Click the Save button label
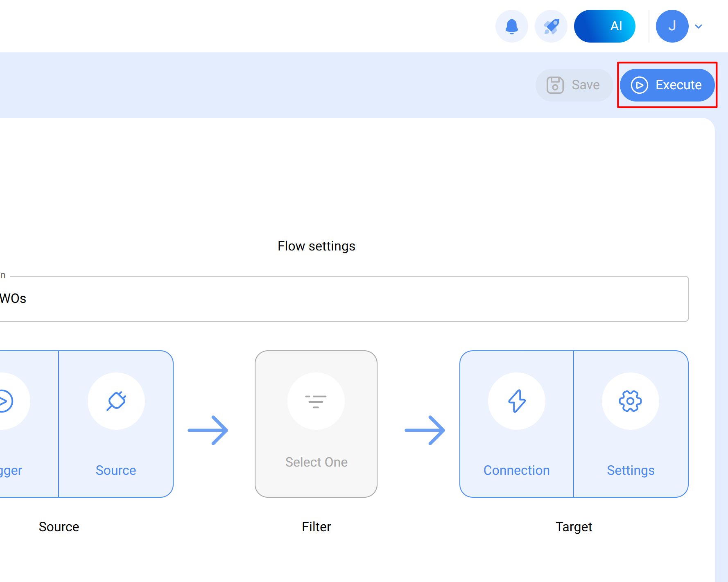Screen dimensions: 728x582 586,85
